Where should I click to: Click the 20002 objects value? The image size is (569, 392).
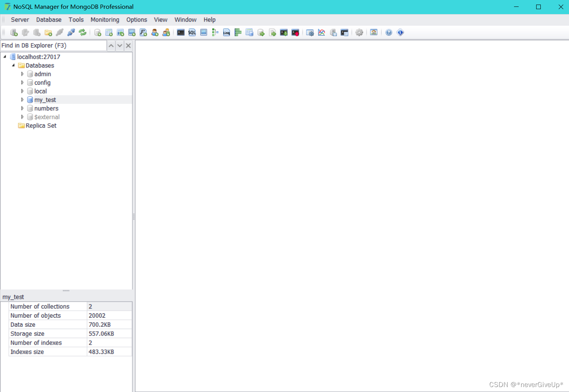97,316
